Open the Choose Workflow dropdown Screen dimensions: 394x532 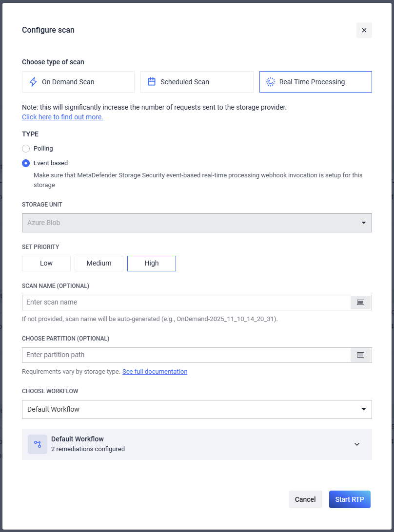point(197,410)
